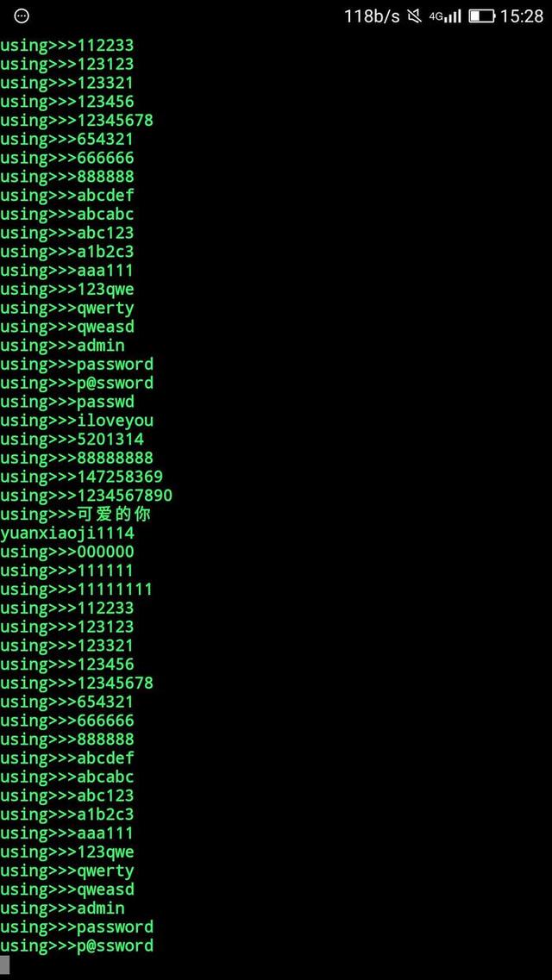Tap the using>>>000000 line
This screenshot has width=552, height=980.
(67, 552)
